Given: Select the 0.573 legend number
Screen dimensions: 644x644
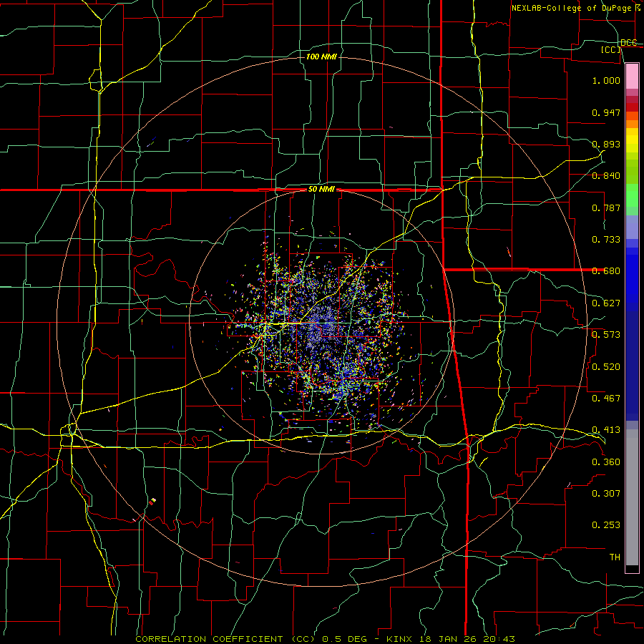Looking at the screenshot, I should [x=606, y=335].
